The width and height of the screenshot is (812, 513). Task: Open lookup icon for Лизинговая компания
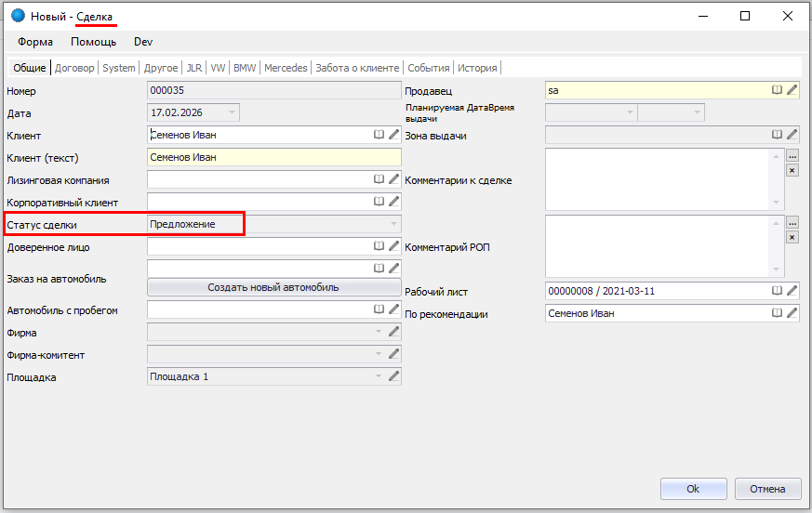tap(379, 179)
